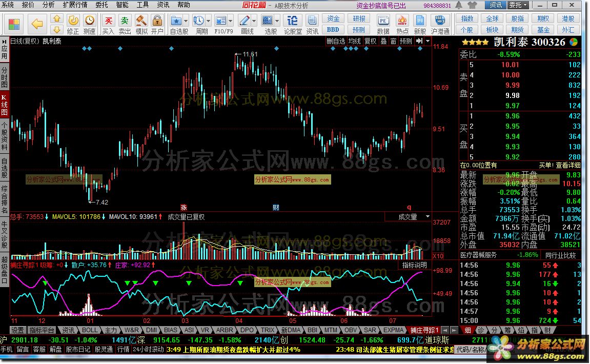Click the pie chart icon beside 300326
This screenshot has height=364, width=590.
(574, 42)
